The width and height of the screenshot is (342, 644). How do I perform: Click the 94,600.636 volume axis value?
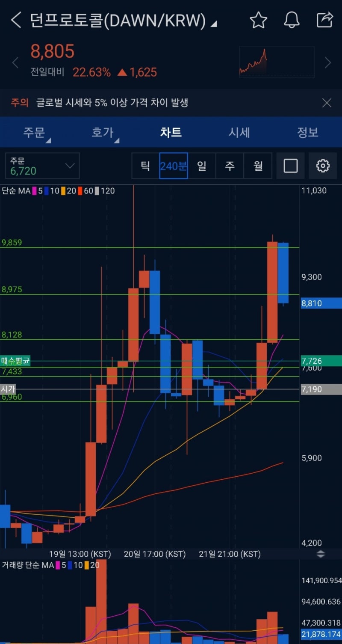(x=321, y=602)
